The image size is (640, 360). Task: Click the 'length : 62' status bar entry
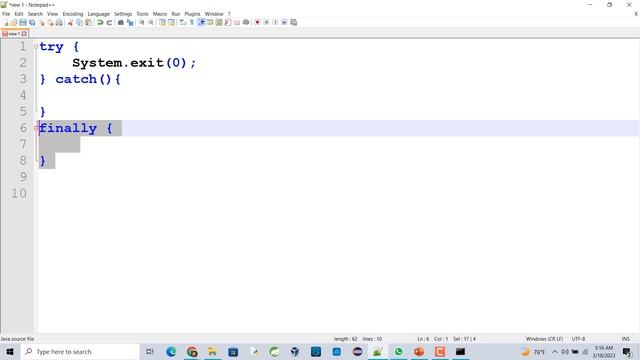[345, 339]
